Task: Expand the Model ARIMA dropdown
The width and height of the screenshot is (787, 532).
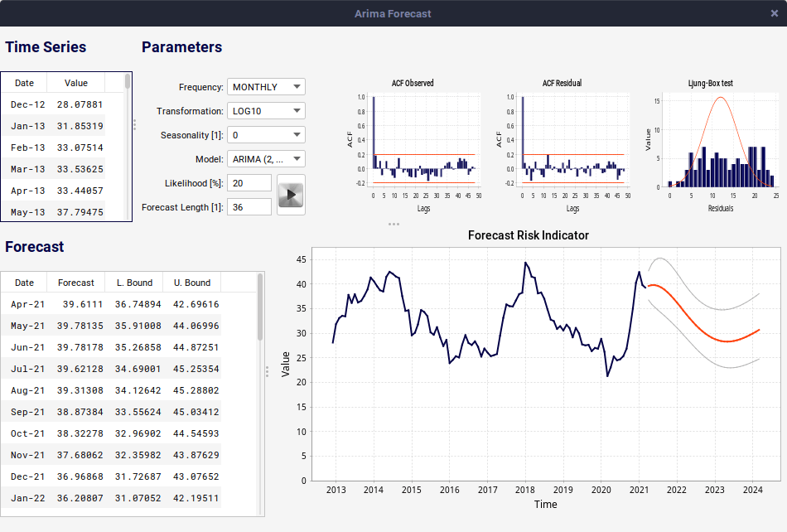Action: click(266, 159)
